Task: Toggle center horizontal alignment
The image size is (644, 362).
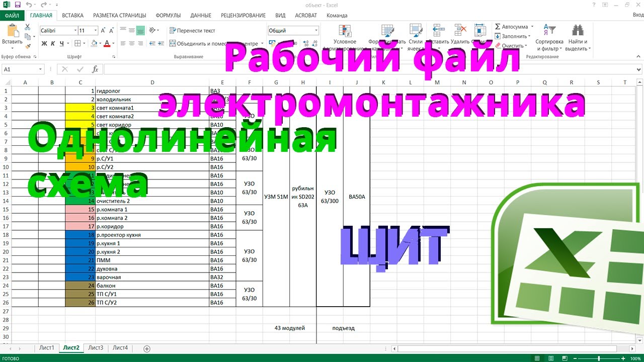Action: pos(132,44)
